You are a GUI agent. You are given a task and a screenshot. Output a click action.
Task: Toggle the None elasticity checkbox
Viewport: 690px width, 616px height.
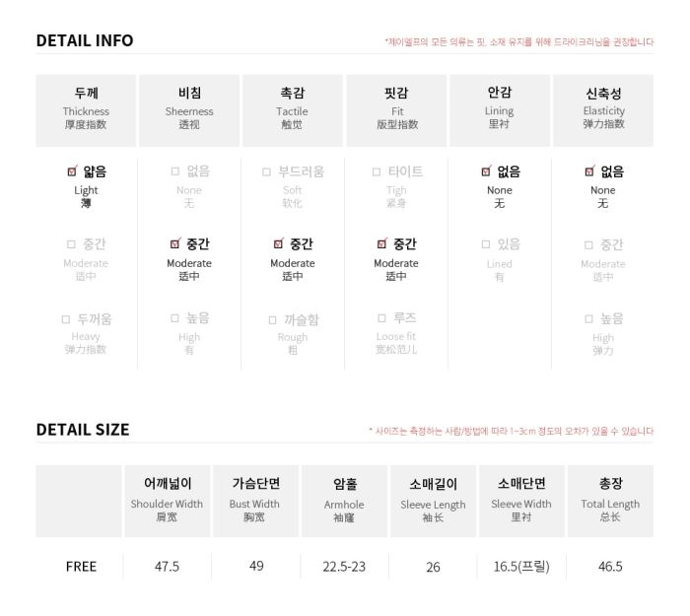pos(589,171)
